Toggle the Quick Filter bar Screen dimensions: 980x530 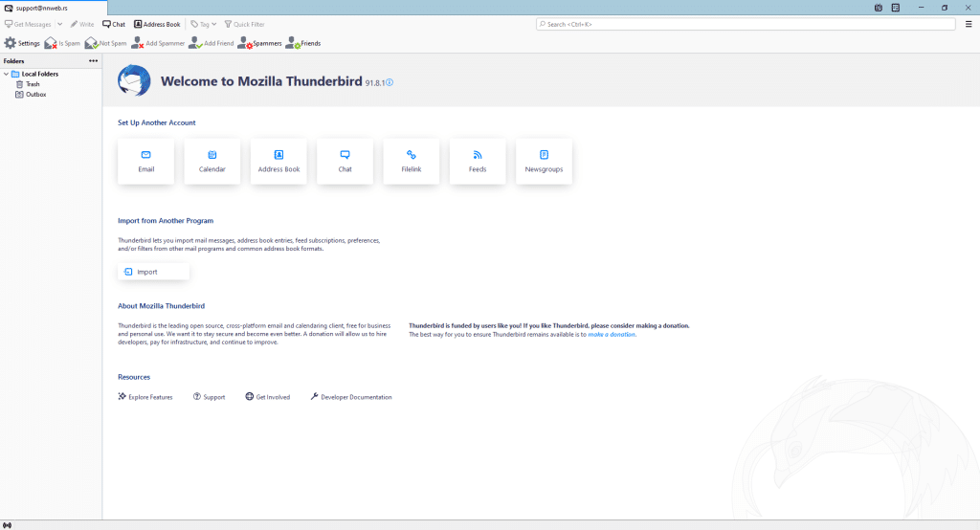coord(244,24)
